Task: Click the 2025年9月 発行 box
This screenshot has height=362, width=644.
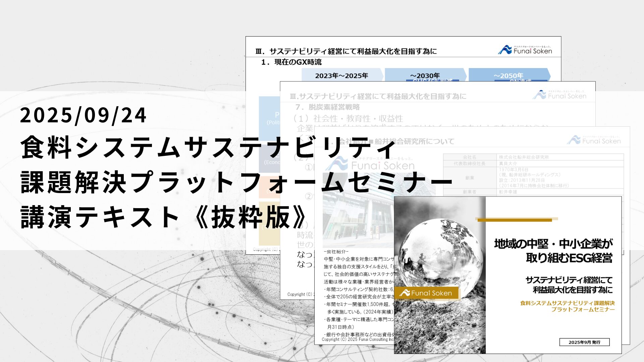Action: [584, 342]
